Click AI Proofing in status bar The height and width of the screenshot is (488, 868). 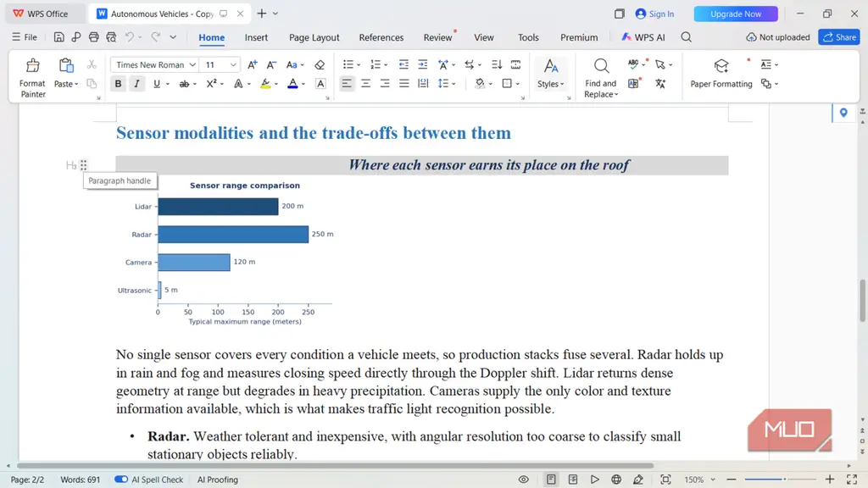point(218,480)
